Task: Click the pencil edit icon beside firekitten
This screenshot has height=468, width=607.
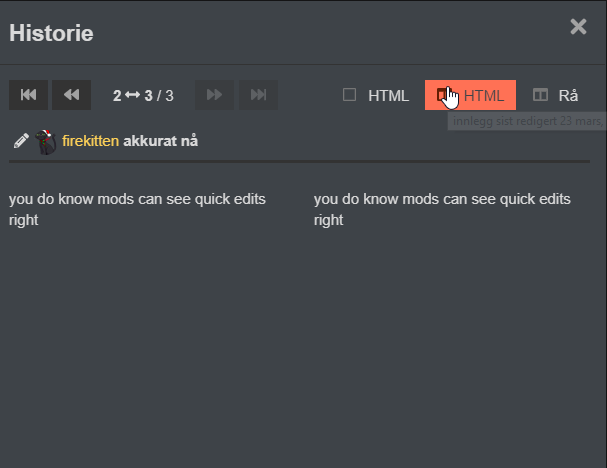Action: tap(20, 141)
